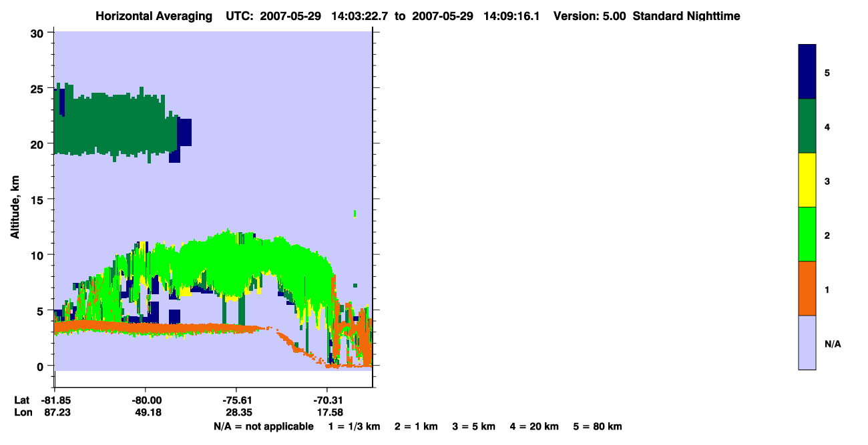Click the longitude 28.35 axis label
This screenshot has width=868, height=445.
point(237,412)
